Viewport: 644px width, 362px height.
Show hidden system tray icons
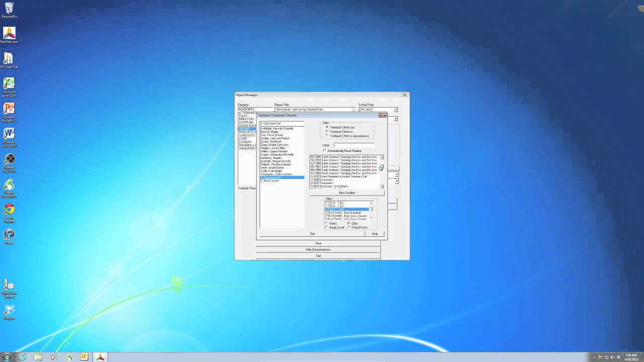point(594,357)
